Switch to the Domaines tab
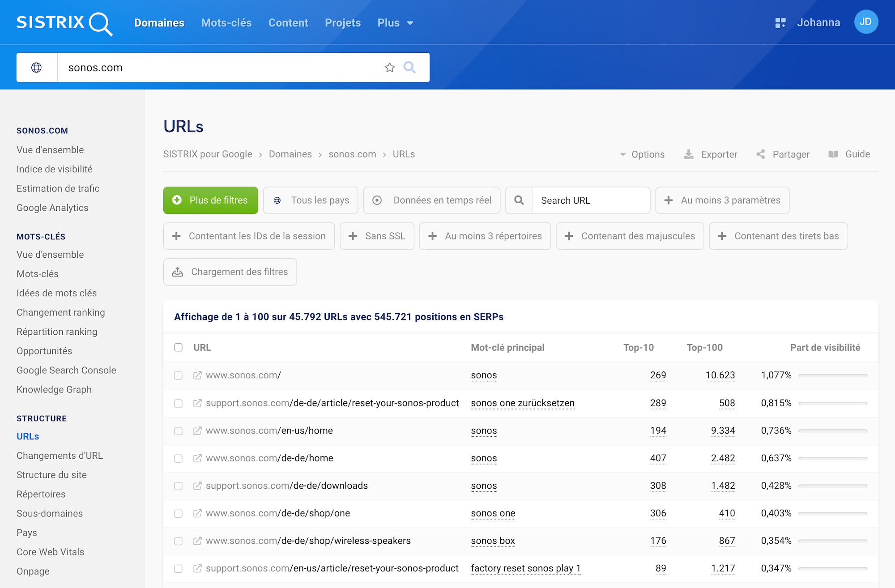This screenshot has width=895, height=588. [x=159, y=23]
